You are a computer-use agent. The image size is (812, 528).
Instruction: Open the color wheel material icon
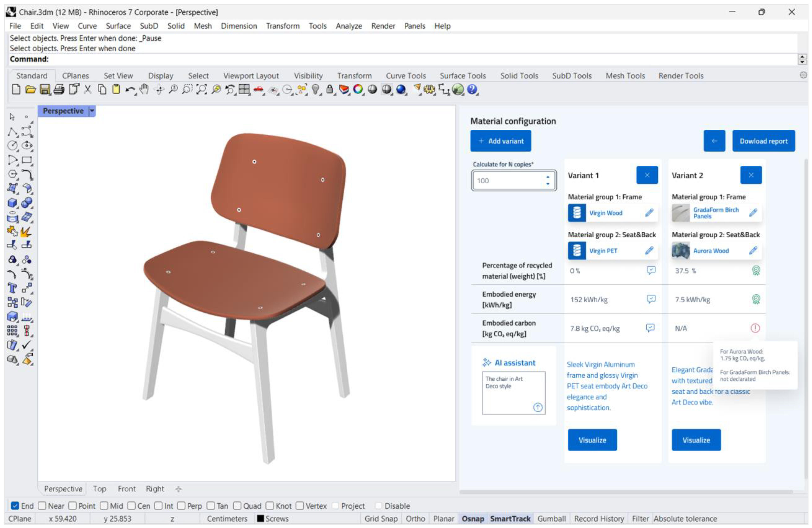358,89
